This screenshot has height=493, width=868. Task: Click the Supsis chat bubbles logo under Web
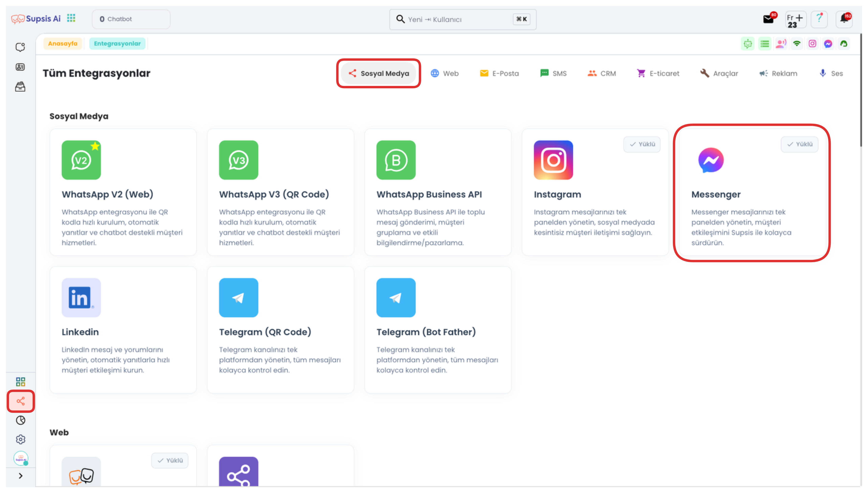tap(81, 472)
